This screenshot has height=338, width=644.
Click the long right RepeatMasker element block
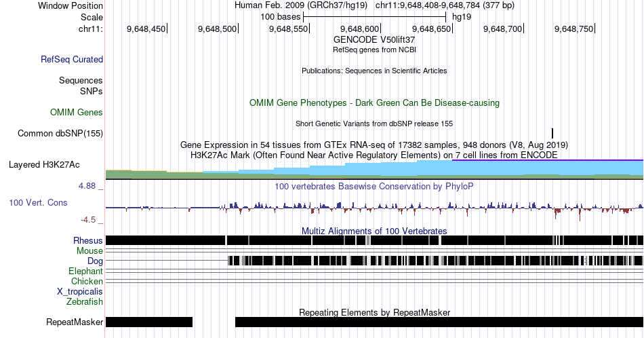pos(439,322)
